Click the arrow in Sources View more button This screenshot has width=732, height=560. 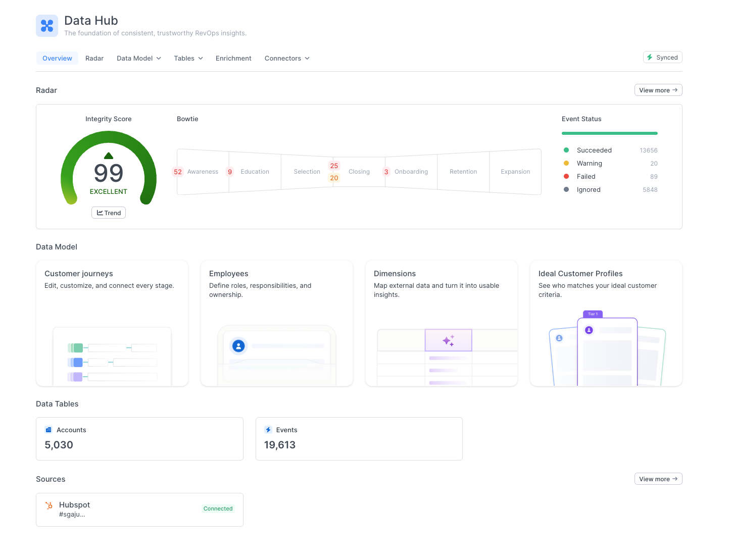pyautogui.click(x=675, y=479)
